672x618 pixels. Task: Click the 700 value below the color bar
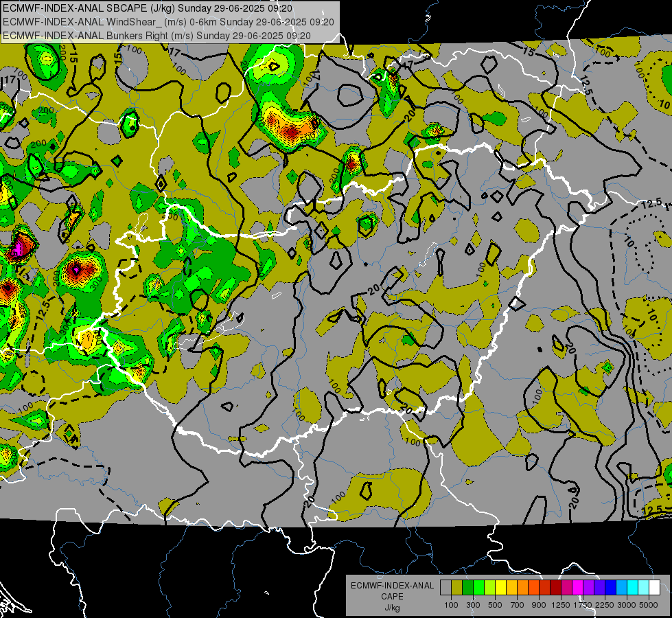coord(518,605)
